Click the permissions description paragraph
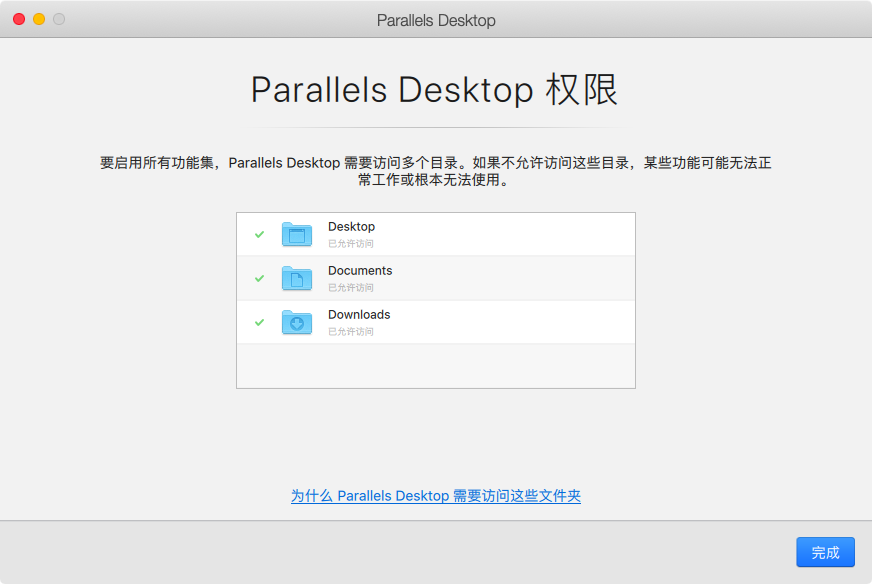872x584 pixels. tap(436, 172)
